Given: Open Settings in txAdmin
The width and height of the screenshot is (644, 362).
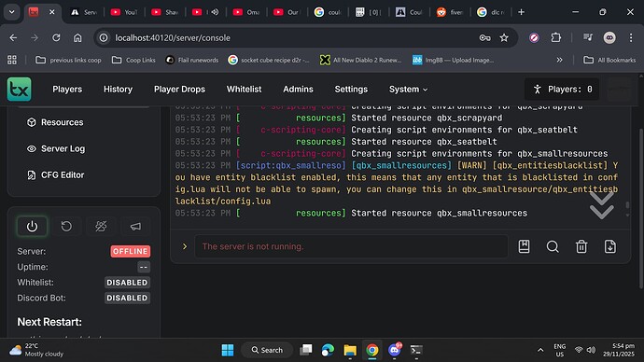Looking at the screenshot, I should click(x=351, y=89).
